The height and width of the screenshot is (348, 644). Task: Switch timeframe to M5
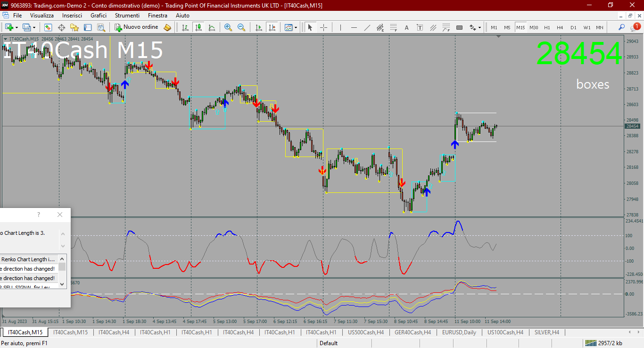pos(507,27)
